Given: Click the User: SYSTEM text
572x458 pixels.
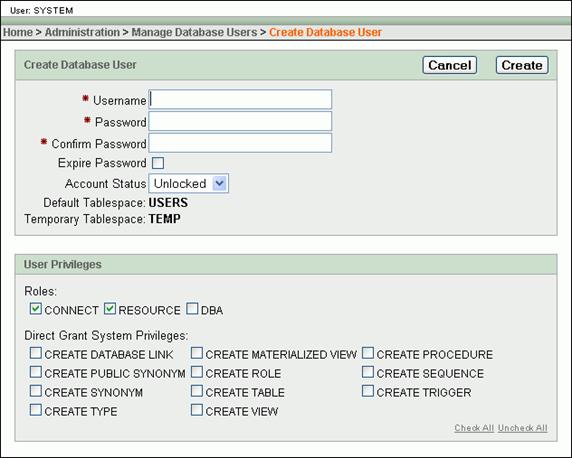Looking at the screenshot, I should (x=42, y=11).
